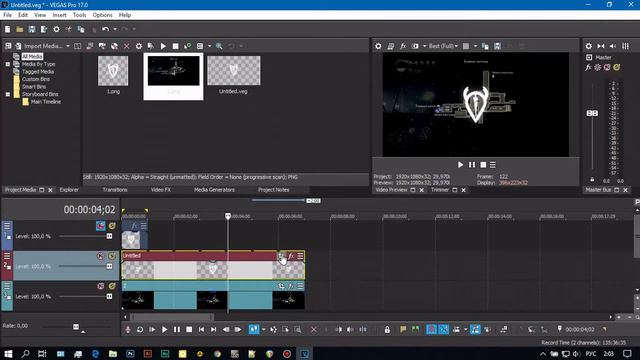The width and height of the screenshot is (640, 360).
Task: Switch to the Trimmer window tab
Action: (x=440, y=190)
